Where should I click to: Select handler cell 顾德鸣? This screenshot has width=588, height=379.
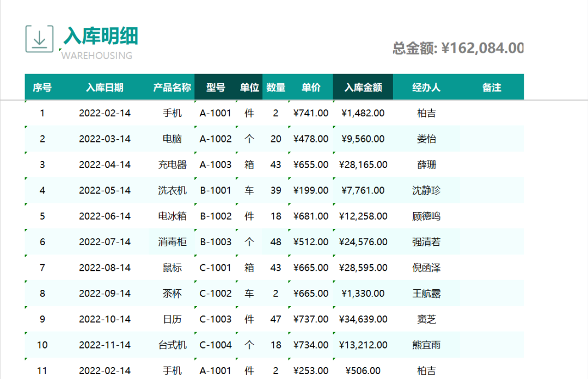[426, 216]
